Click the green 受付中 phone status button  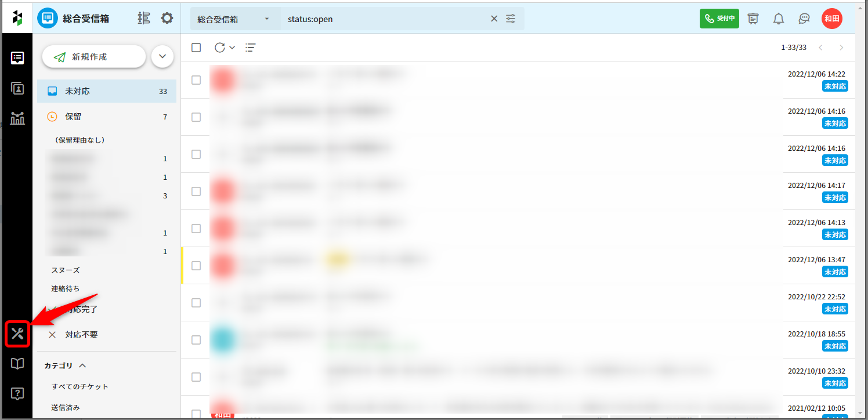click(719, 19)
